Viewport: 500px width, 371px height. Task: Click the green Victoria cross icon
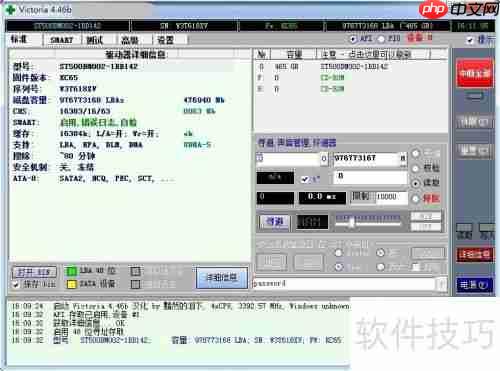pos(10,9)
